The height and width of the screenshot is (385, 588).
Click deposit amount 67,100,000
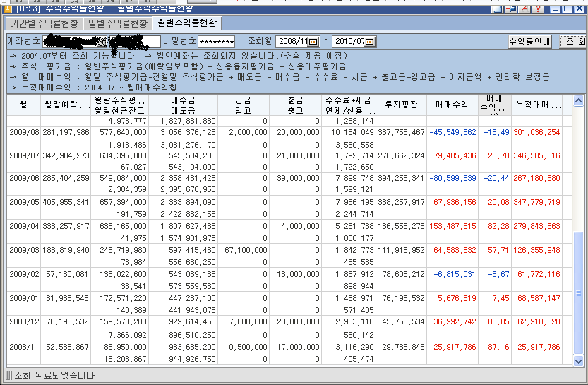(x=246, y=250)
